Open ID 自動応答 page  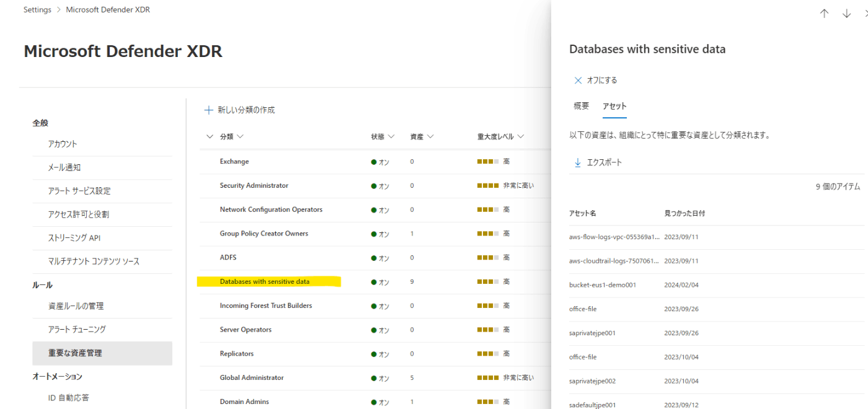click(69, 398)
